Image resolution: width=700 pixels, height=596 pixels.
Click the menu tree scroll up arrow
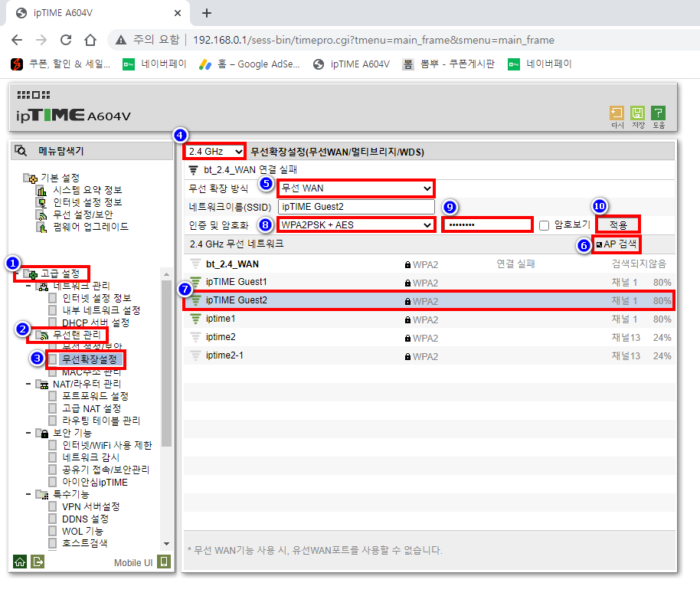(166, 273)
